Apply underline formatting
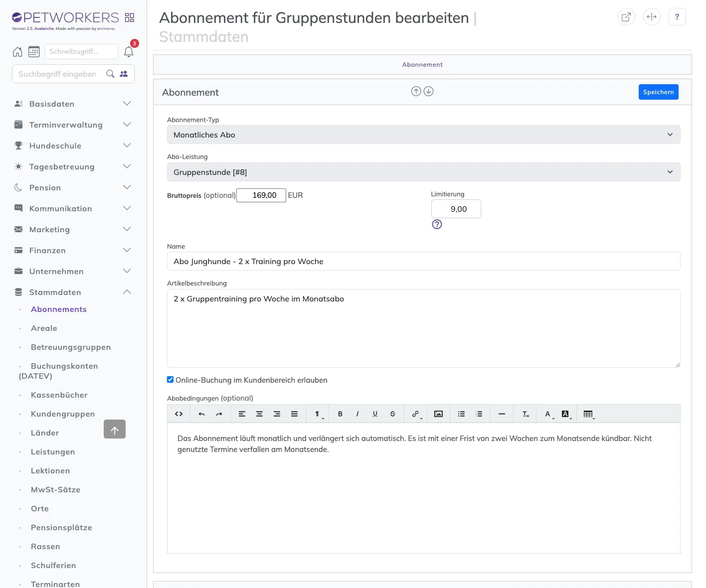 (x=375, y=414)
